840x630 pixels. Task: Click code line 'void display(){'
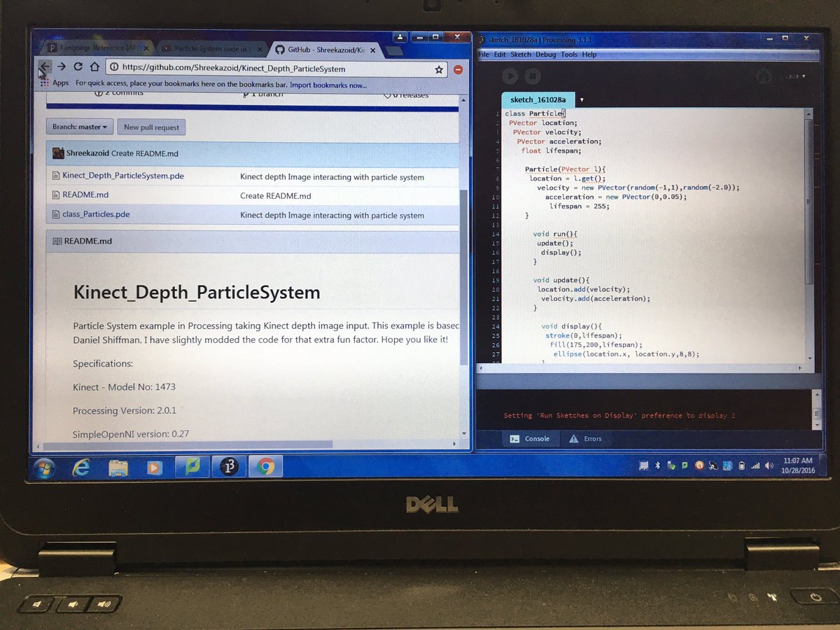click(571, 326)
